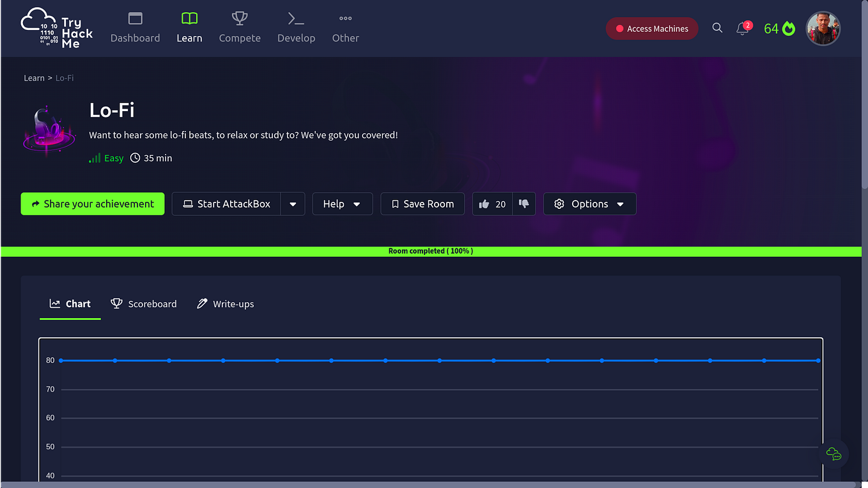Click the Start AttackBox button
Image resolution: width=868 pixels, height=488 pixels.
click(226, 204)
